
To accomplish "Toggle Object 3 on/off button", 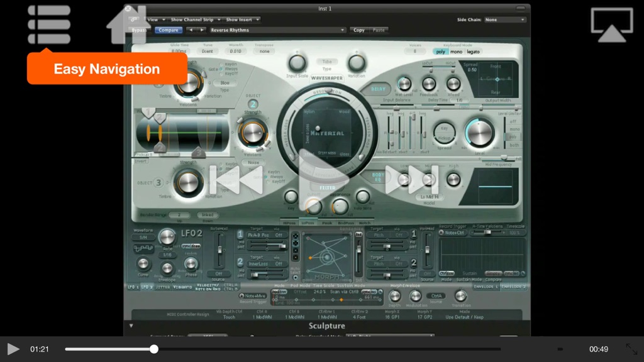I will tap(158, 183).
